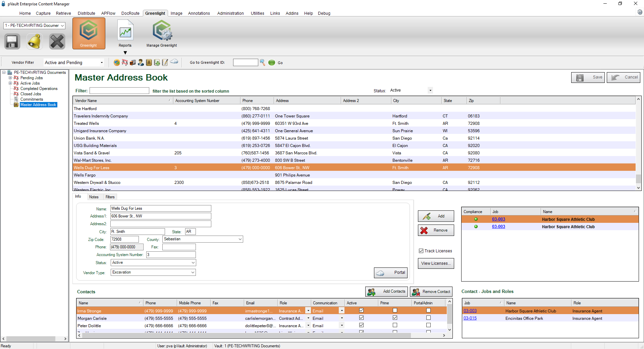Click the user person toolbar icon
The width and height of the screenshot is (644, 349).
141,62
